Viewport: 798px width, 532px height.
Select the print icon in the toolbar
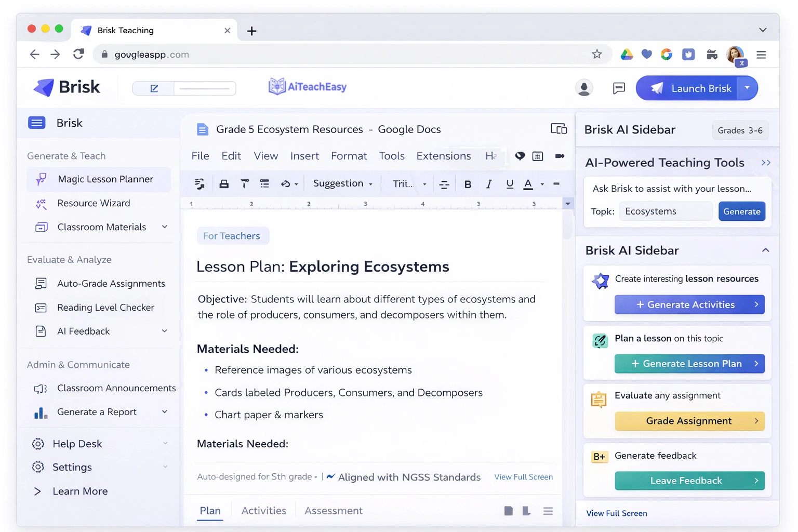click(224, 183)
